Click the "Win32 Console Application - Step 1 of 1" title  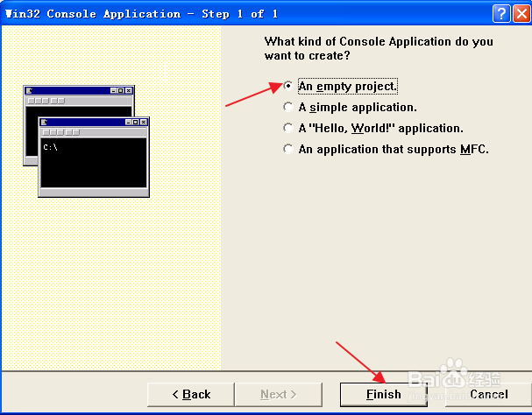tap(141, 14)
